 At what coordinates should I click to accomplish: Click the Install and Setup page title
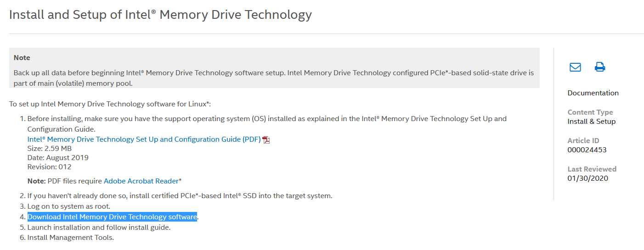pyautogui.click(x=160, y=14)
